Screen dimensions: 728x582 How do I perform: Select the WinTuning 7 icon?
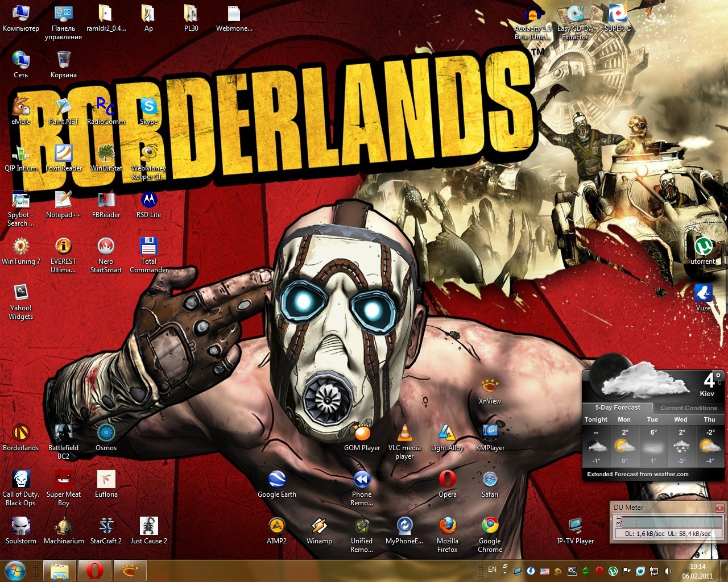21,251
